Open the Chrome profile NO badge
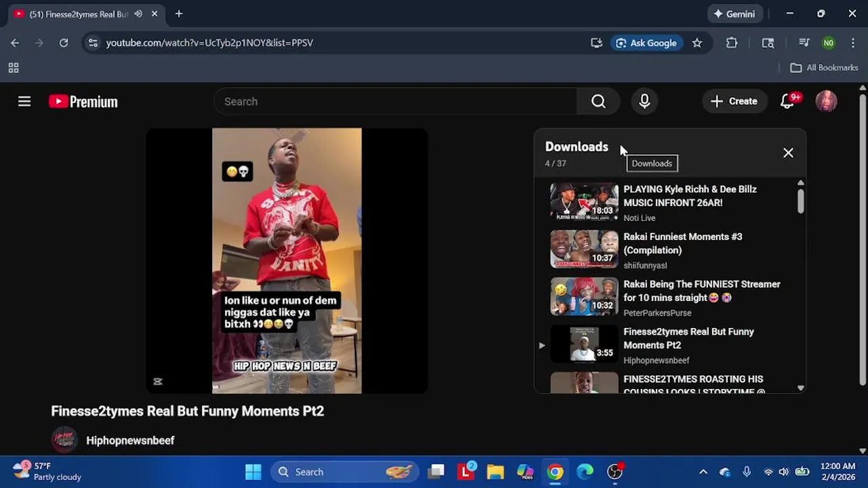868x488 pixels. pos(828,43)
